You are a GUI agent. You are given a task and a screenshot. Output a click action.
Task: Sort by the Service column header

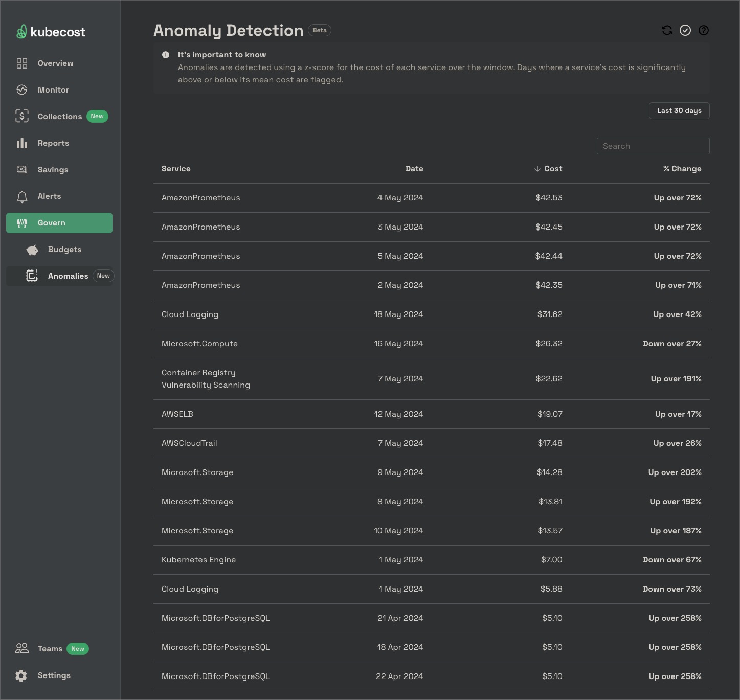pos(176,169)
